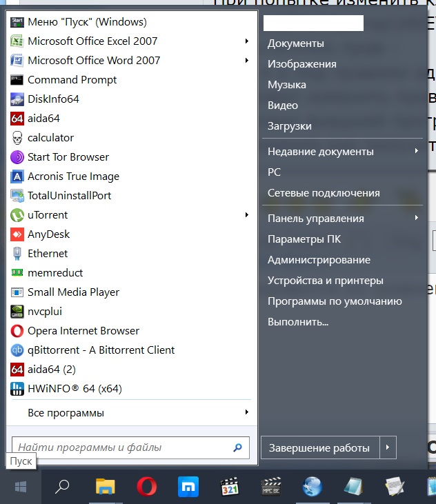Expand the Word 2007 recent files arrow
The width and height of the screenshot is (436, 504).
click(x=246, y=61)
